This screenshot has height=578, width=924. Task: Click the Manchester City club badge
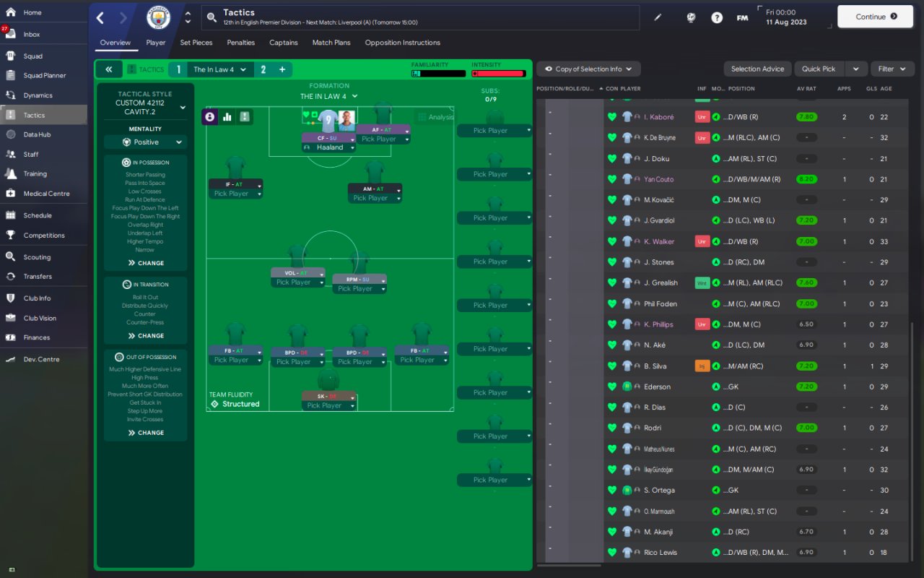(x=159, y=17)
